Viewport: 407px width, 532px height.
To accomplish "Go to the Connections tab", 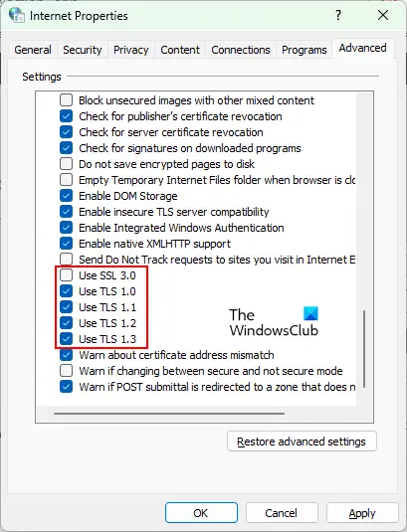I will coord(241,50).
